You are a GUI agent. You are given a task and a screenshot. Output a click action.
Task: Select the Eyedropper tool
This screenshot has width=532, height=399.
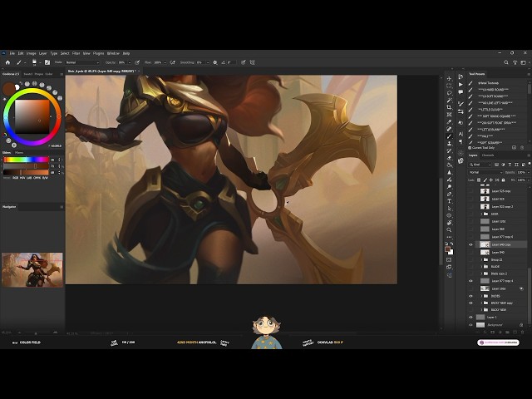click(x=449, y=121)
